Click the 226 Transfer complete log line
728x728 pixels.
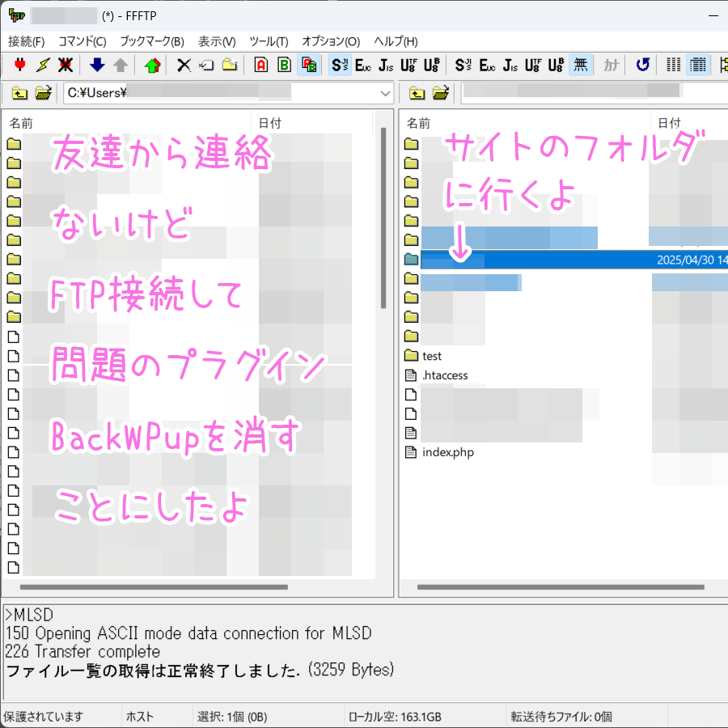83,651
